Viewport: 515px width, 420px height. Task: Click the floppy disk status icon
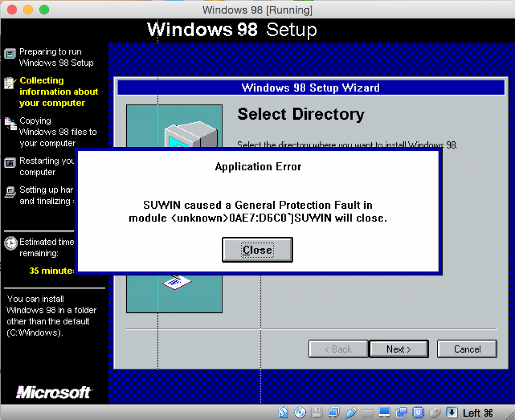click(x=317, y=412)
